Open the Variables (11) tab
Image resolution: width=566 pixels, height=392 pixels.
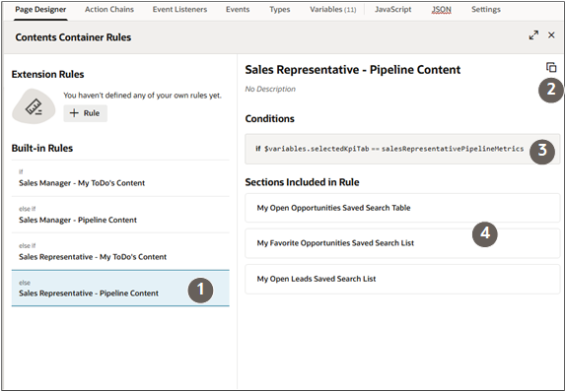333,10
